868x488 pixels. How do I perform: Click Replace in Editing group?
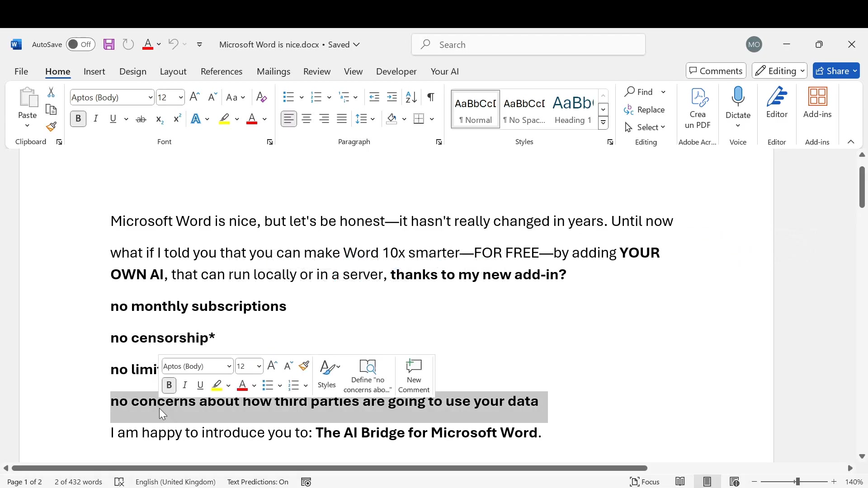(644, 110)
